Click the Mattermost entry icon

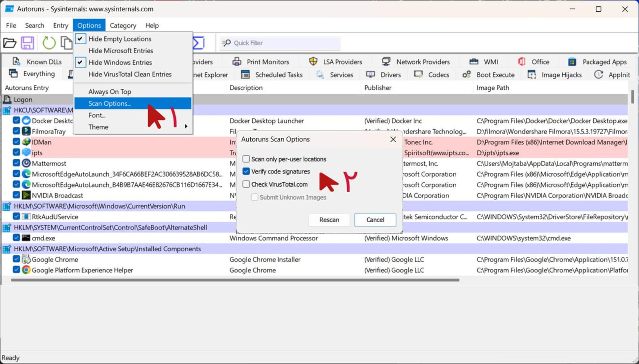26,163
